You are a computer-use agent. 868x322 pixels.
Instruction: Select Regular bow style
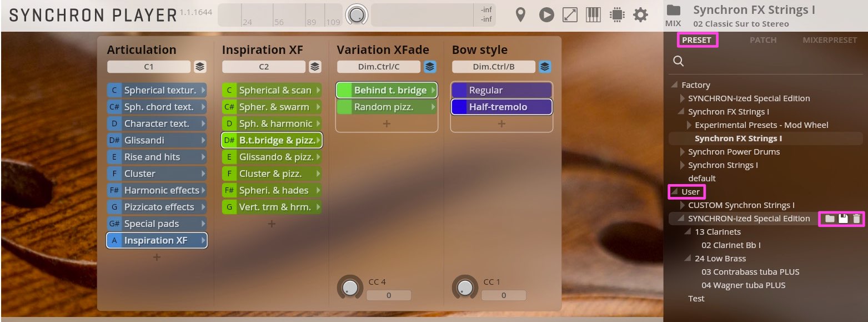click(501, 90)
